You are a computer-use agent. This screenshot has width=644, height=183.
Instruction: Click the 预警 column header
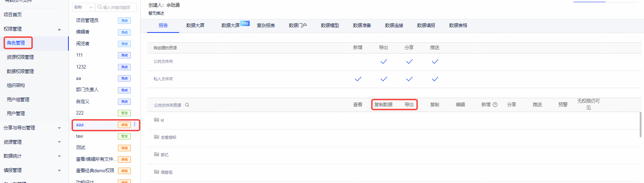tap(563, 105)
